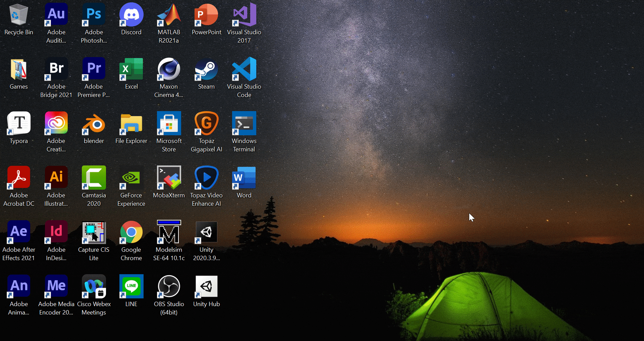
Task: Select Visual Studio 2017 shortcut
Action: [244, 15]
